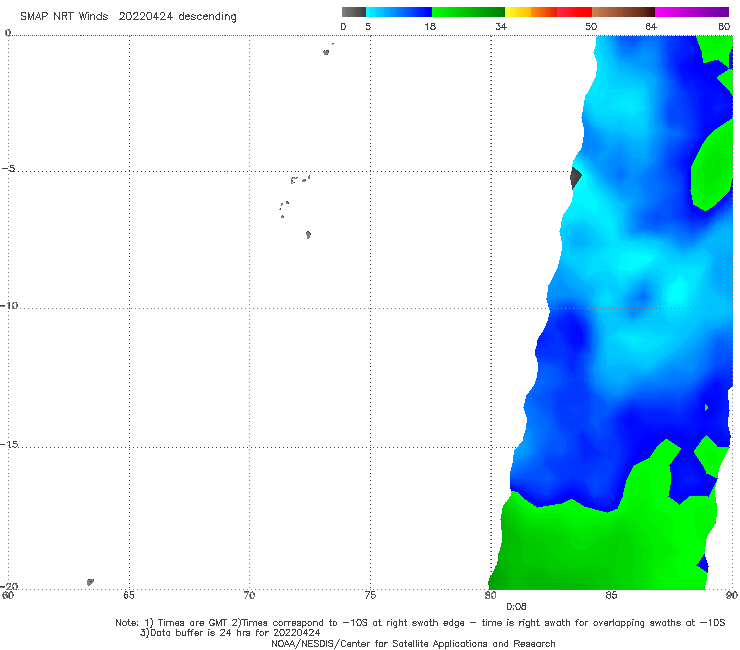Click latitude label '-15'
The height and width of the screenshot is (650, 740).
click(x=9, y=444)
